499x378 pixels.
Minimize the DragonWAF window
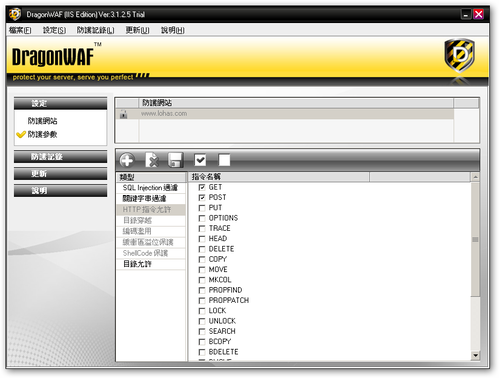[466, 14]
